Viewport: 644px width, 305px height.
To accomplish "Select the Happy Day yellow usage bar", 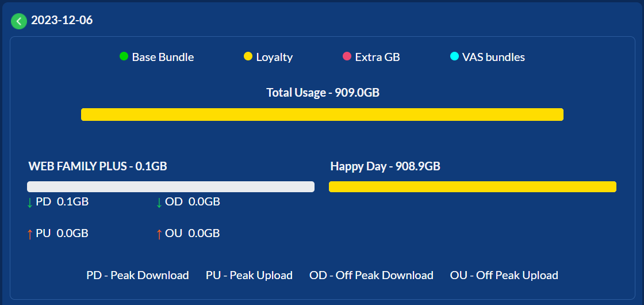I will coord(473,186).
